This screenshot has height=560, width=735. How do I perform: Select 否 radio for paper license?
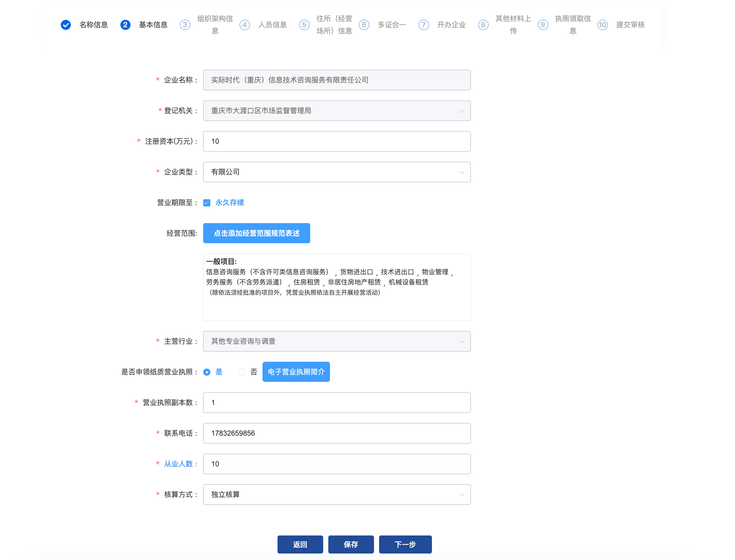coord(241,372)
